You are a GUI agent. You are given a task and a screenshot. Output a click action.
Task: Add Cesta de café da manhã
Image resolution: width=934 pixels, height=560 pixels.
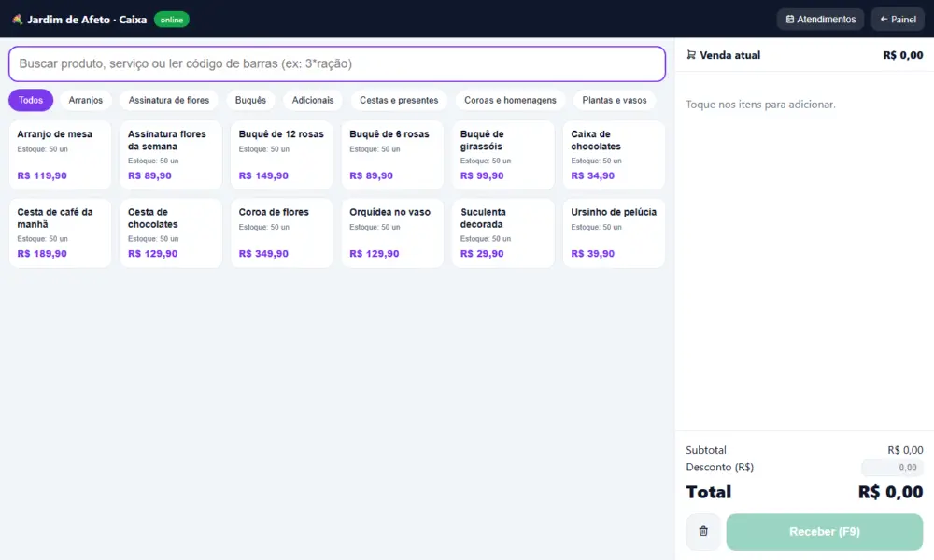pyautogui.click(x=60, y=232)
